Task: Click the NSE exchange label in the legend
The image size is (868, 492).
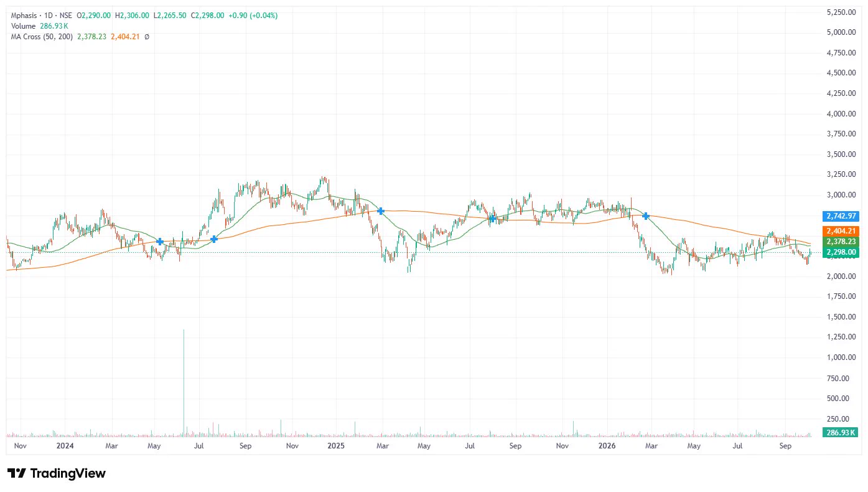Action: click(x=65, y=15)
